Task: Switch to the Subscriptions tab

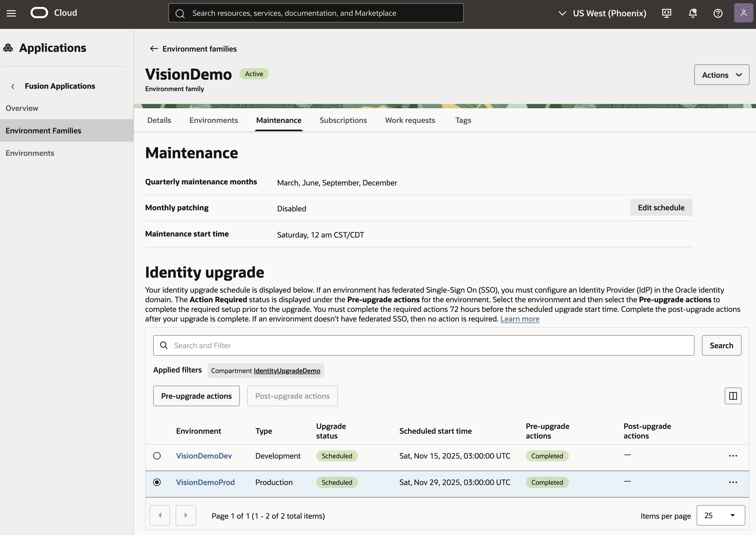Action: pos(343,120)
